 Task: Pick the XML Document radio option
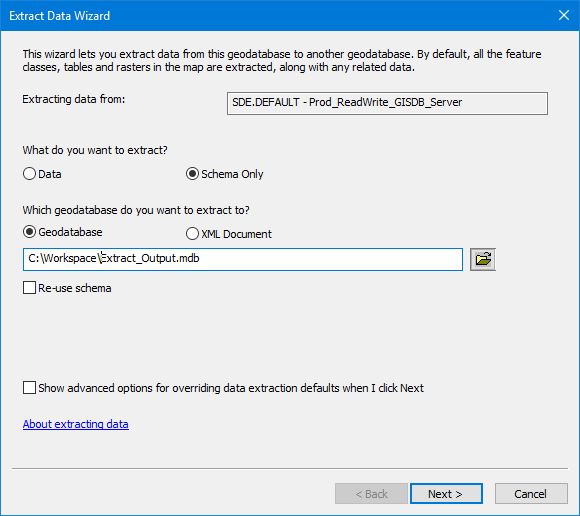[192, 233]
